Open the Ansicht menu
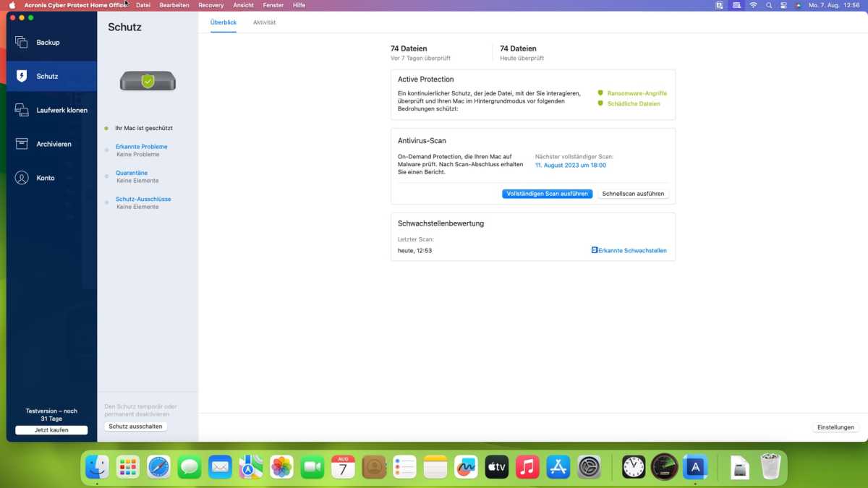Screen dimensions: 868x488 click(243, 5)
